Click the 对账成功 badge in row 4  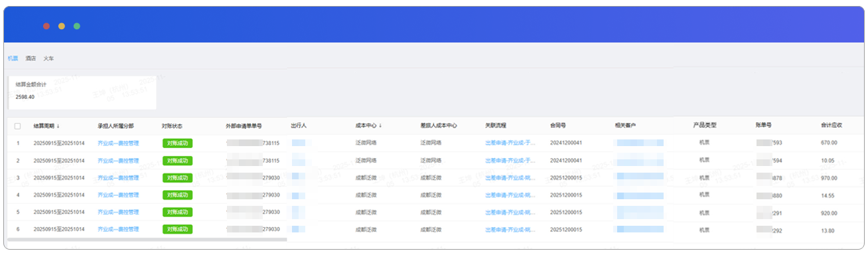pyautogui.click(x=177, y=195)
